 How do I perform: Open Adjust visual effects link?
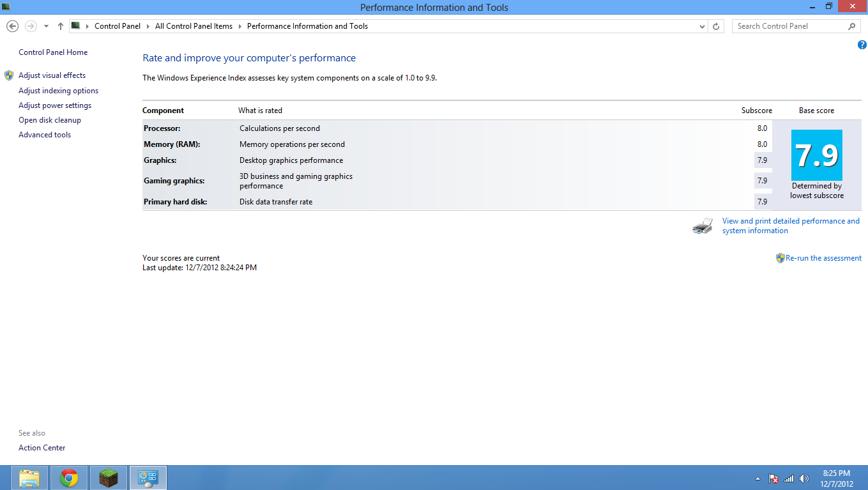[52, 75]
